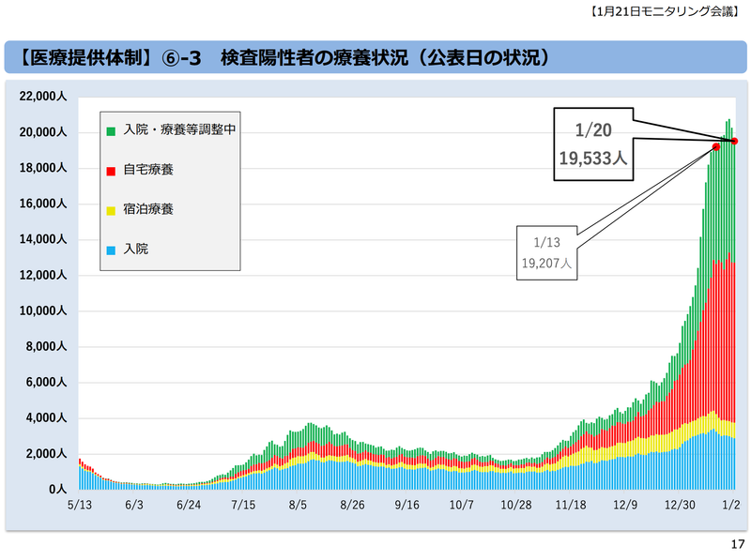Click the red data point for 1/20
Screen dimensions: 751x560
tap(734, 142)
